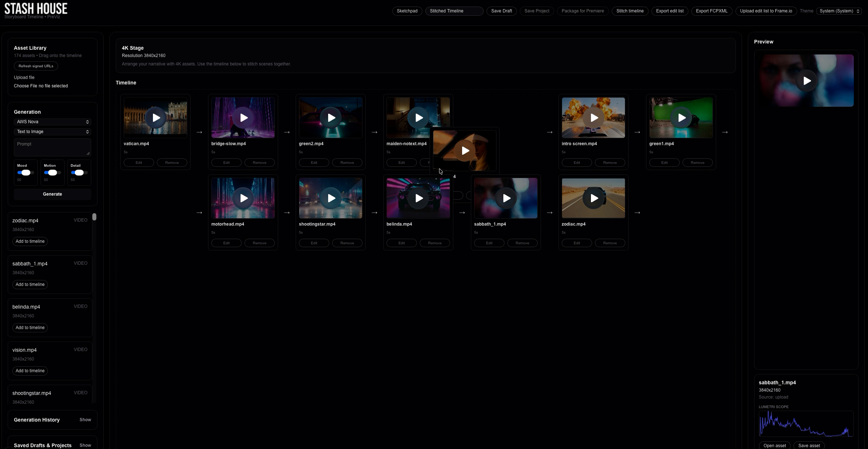Open the Text to Image mode dropdown
This screenshot has width=868, height=449.
52,132
